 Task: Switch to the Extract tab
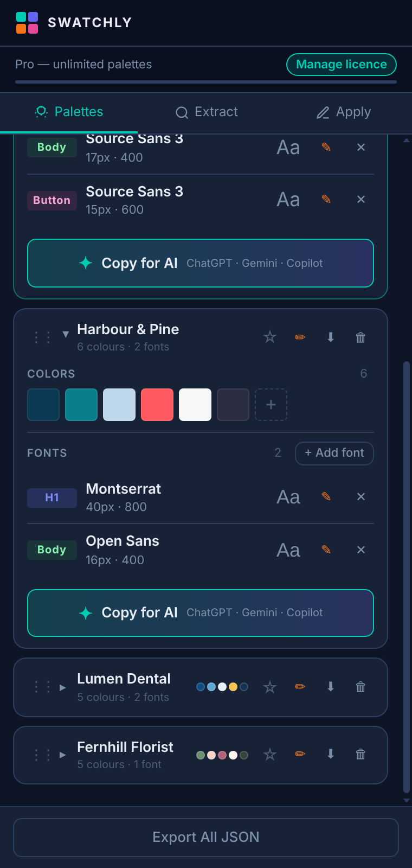(207, 112)
